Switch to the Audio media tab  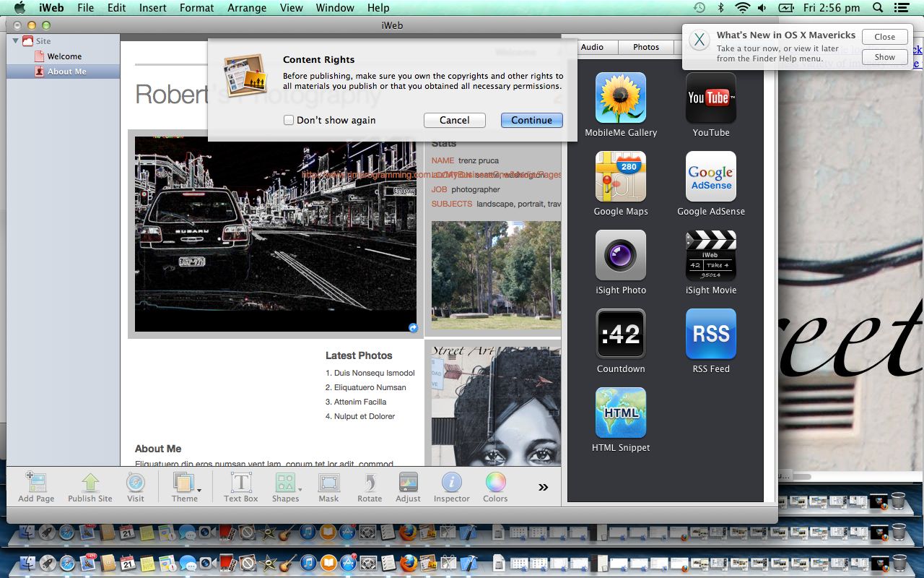point(592,47)
